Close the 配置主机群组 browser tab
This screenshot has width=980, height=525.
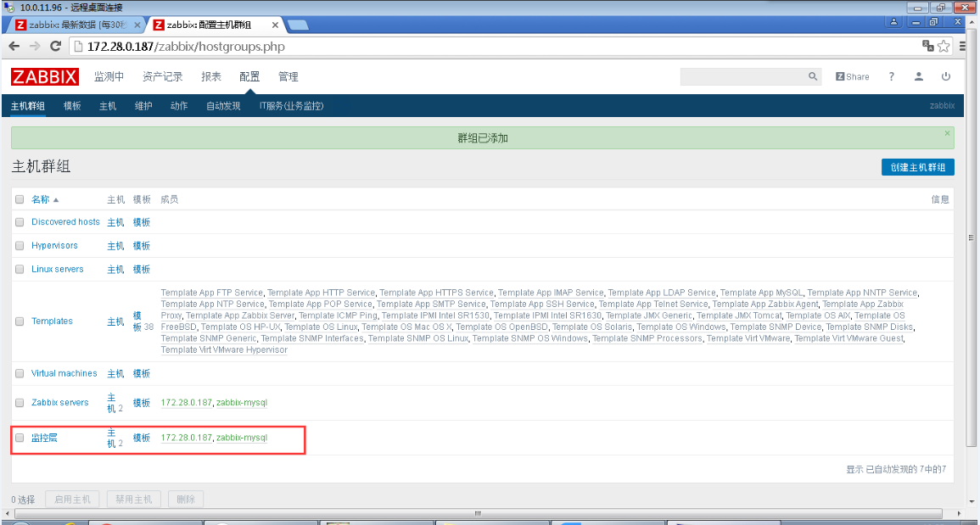coord(275,25)
